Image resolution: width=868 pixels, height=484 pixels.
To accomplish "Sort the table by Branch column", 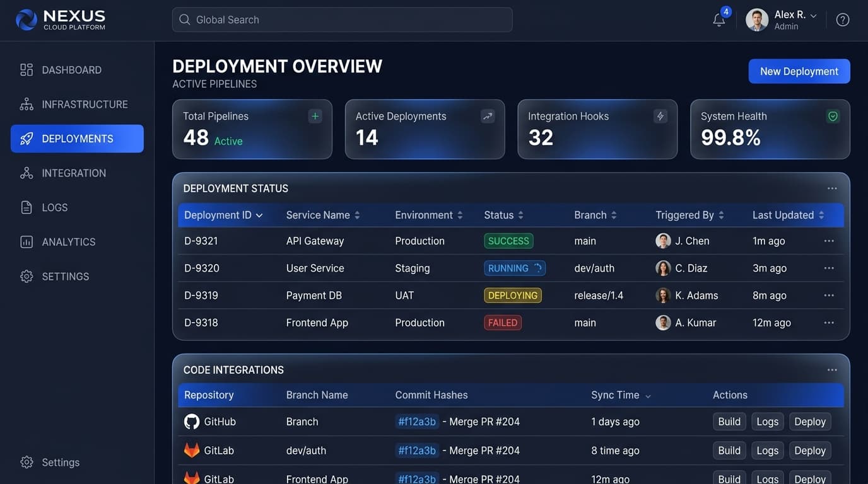I will 595,215.
